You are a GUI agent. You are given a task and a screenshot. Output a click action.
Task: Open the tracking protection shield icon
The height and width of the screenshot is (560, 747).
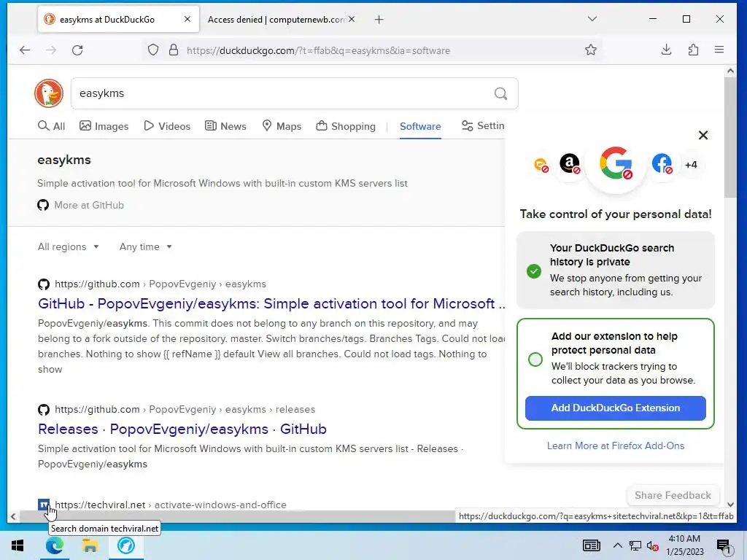153,50
